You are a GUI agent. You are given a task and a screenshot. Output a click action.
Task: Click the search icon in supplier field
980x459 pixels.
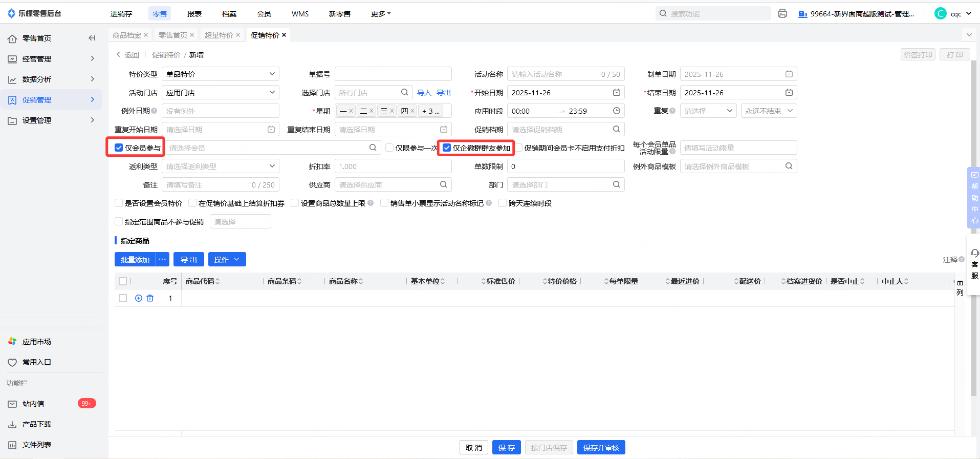point(443,185)
